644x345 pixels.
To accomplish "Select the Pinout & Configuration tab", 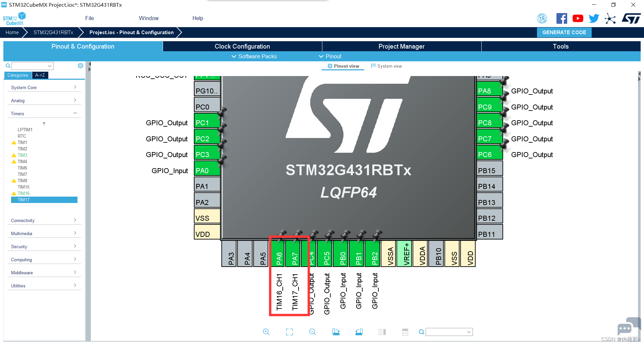I will [x=83, y=46].
